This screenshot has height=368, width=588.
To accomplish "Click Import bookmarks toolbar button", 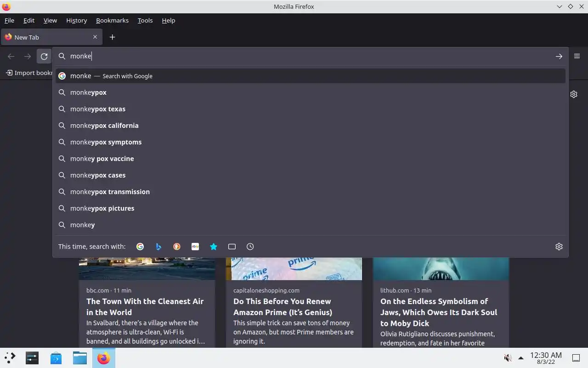I will [29, 73].
